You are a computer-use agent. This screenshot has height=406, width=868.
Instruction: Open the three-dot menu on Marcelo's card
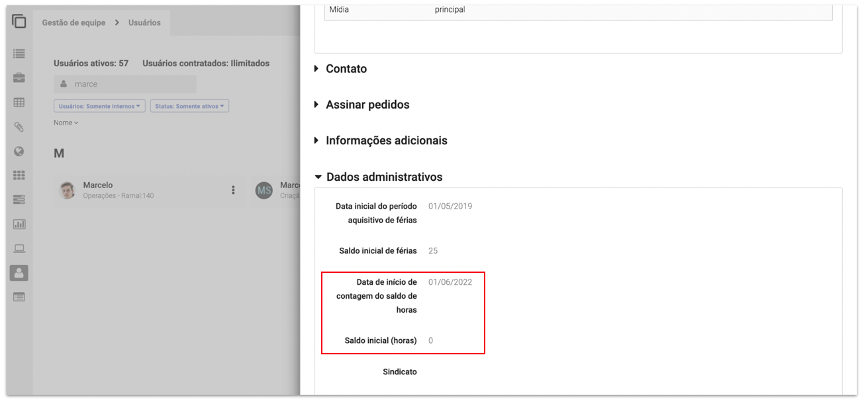[233, 190]
